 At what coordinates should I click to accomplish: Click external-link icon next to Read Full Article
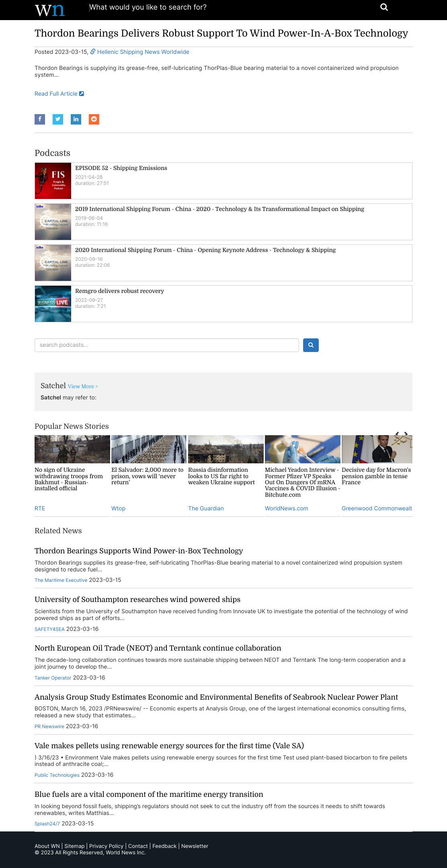82,94
